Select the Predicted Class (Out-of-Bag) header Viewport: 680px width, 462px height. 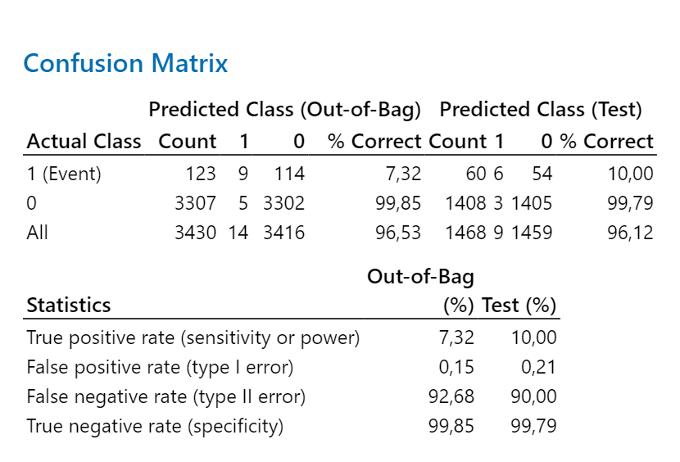coord(284,110)
